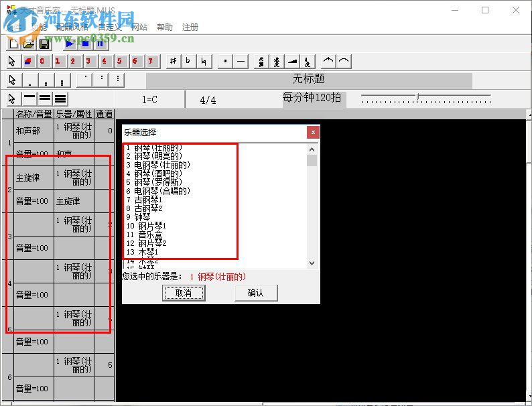Screen dimensions: 532x406
Task: Close the 乐器选择 dialog
Action: point(313,132)
